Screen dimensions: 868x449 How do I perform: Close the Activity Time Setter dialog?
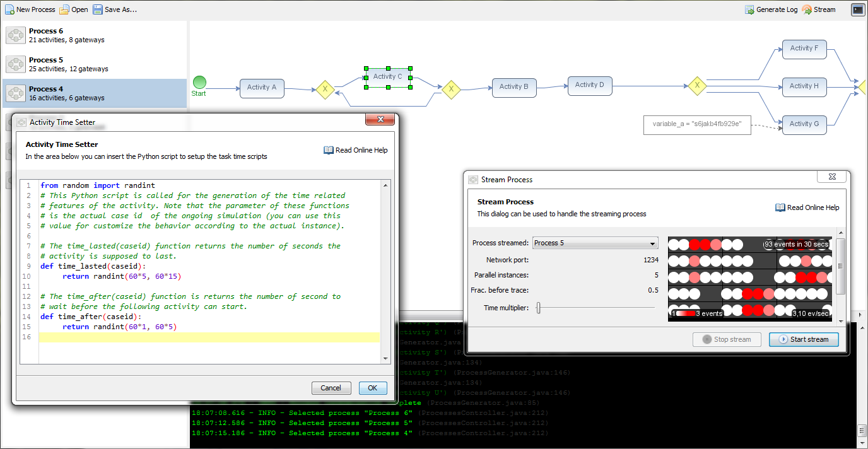(x=381, y=120)
